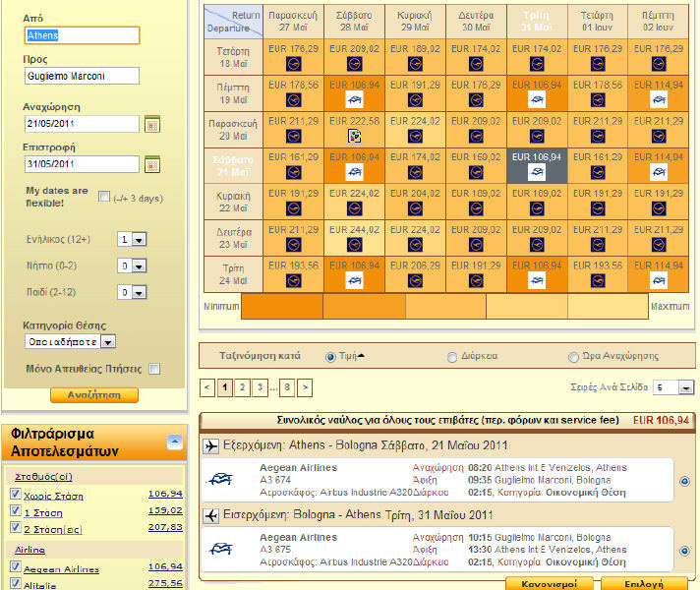Click the Προς field with Guglielmo Marconi

point(82,76)
